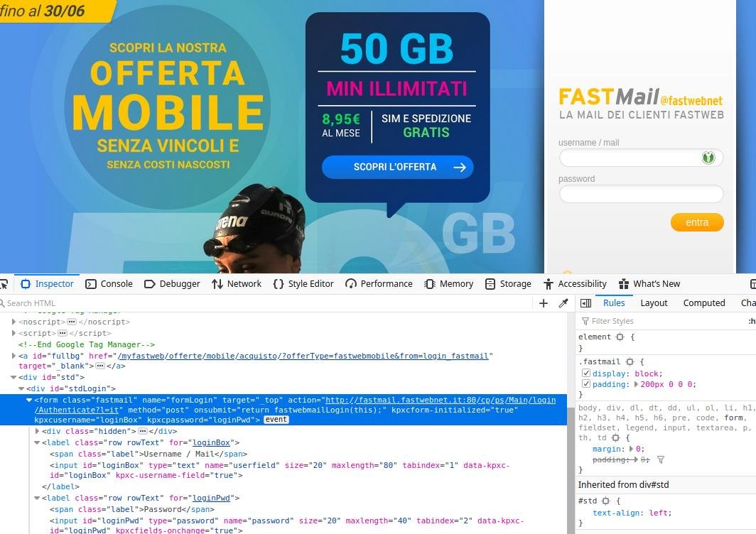Uncheck the display: block property
The height and width of the screenshot is (534, 756).
tap(585, 374)
